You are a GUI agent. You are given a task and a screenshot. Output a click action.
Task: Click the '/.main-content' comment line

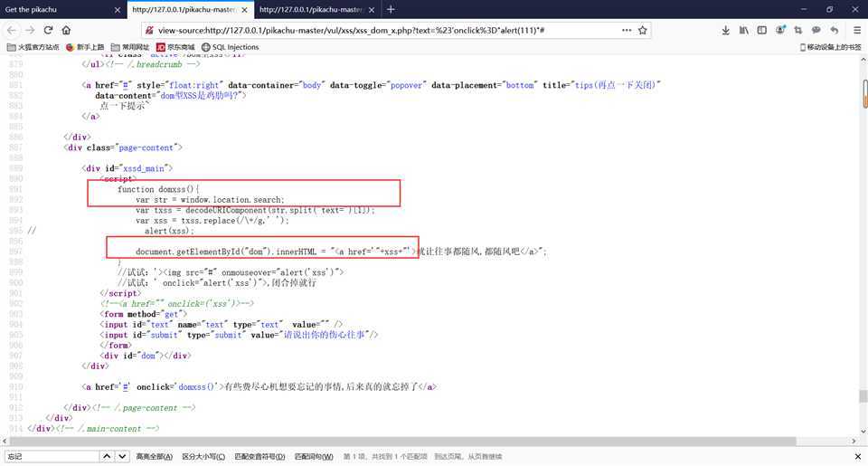click(93, 429)
